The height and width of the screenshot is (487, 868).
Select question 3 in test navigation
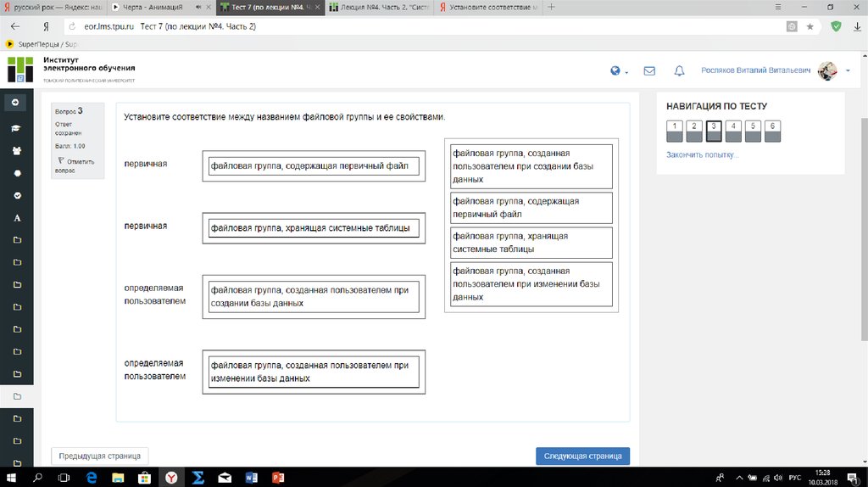point(714,132)
